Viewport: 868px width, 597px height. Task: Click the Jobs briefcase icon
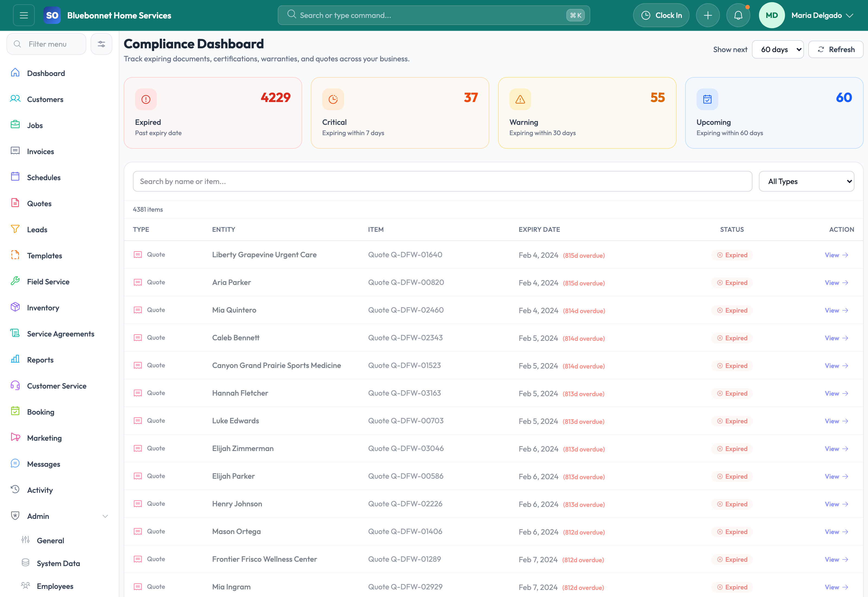15,125
